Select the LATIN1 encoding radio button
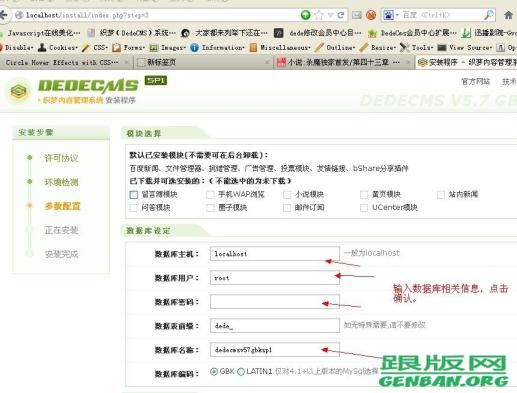Screen dimensions: 517x393 coord(241,371)
